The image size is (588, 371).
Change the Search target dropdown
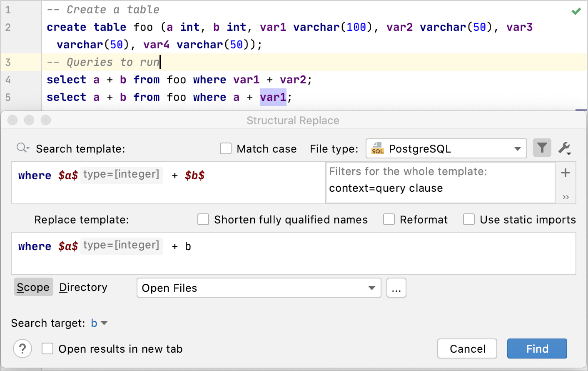tap(99, 323)
